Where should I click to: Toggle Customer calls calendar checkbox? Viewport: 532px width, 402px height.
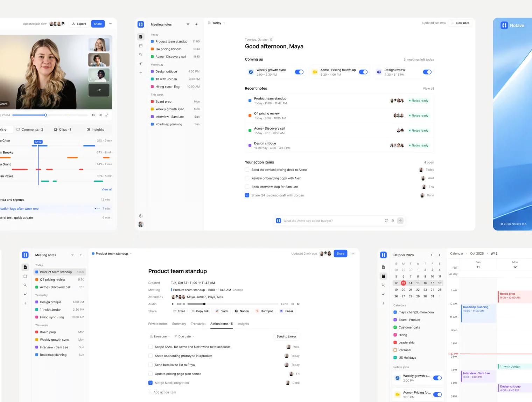(x=395, y=327)
